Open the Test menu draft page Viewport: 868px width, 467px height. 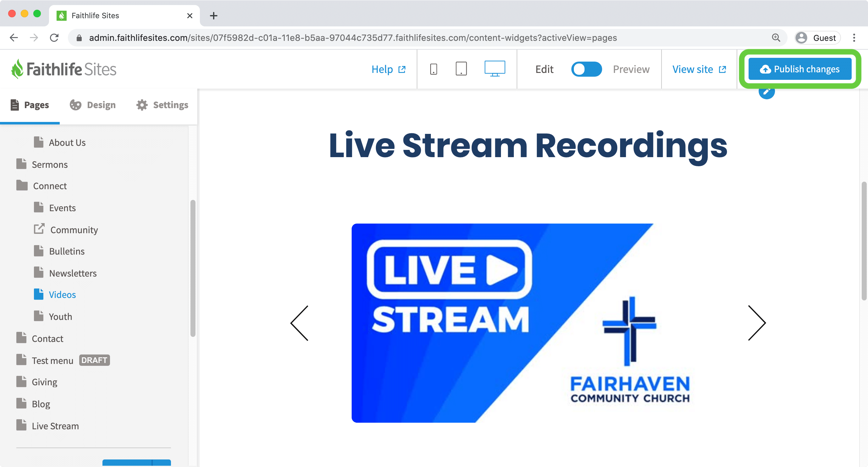coord(52,360)
